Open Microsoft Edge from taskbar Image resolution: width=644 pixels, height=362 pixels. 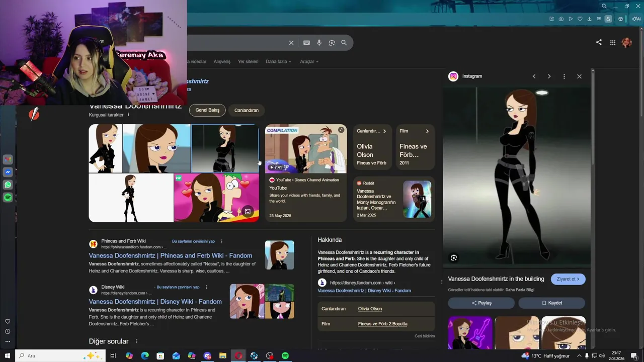(145, 356)
